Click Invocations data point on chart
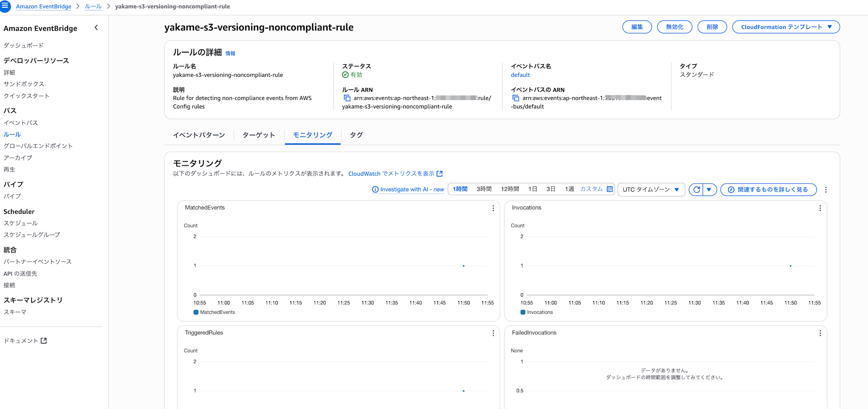Viewport: 868px width, 409px height. (790, 266)
